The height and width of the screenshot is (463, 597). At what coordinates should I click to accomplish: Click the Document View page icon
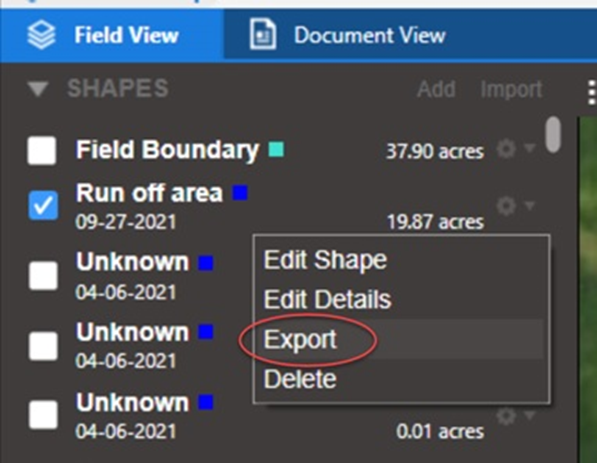tap(263, 34)
